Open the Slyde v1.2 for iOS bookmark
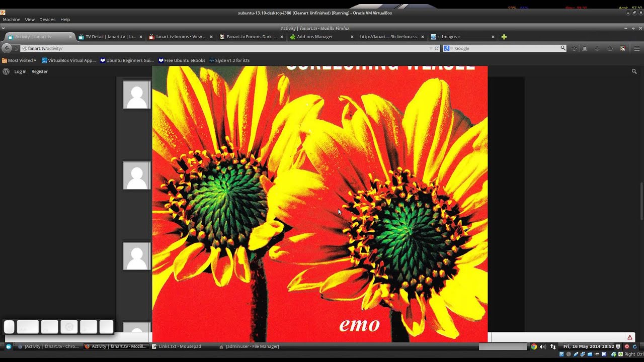 click(x=229, y=60)
